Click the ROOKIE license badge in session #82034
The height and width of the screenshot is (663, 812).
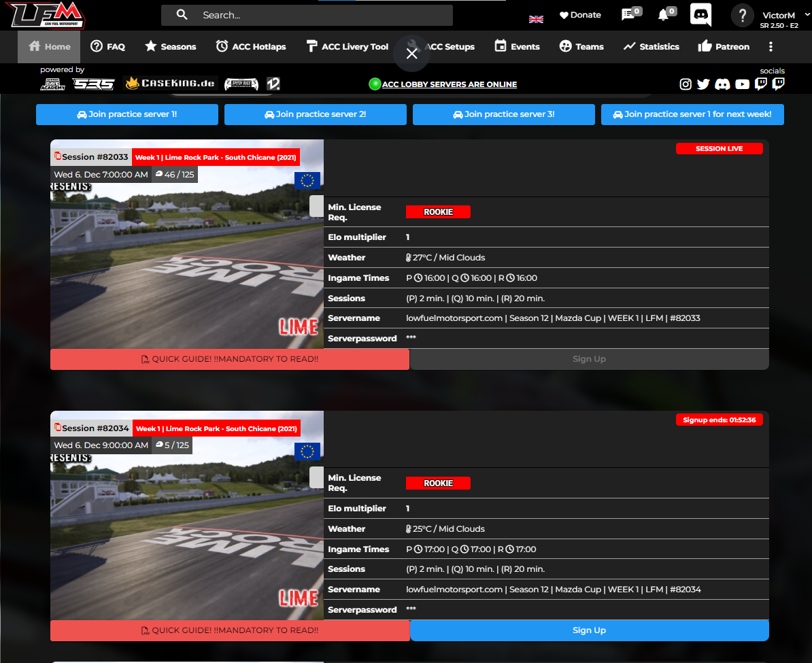(438, 483)
